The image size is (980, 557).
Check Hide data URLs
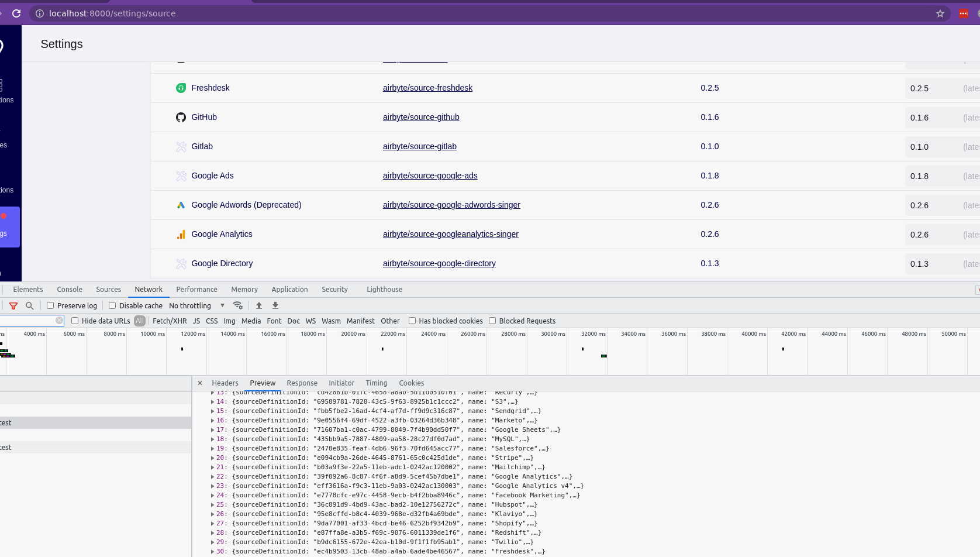tap(76, 321)
